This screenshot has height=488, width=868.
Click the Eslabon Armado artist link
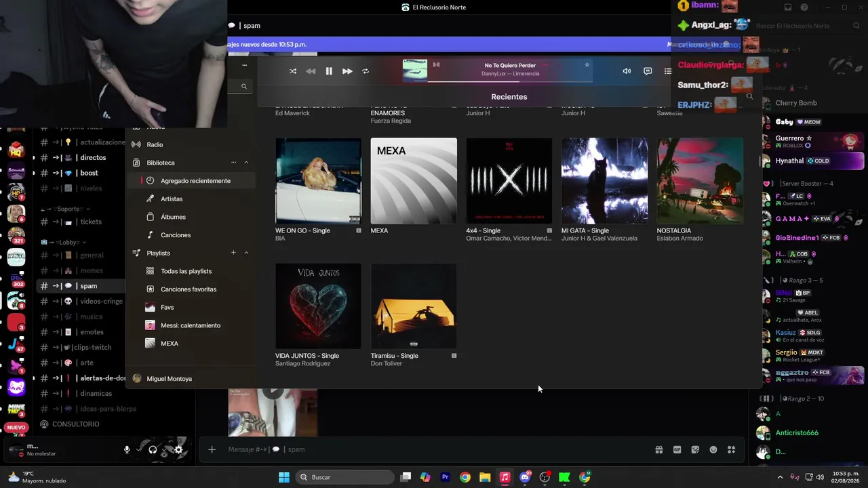(679, 239)
